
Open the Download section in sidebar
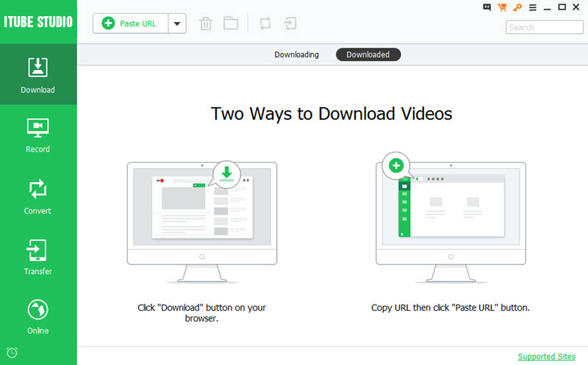pos(38,74)
